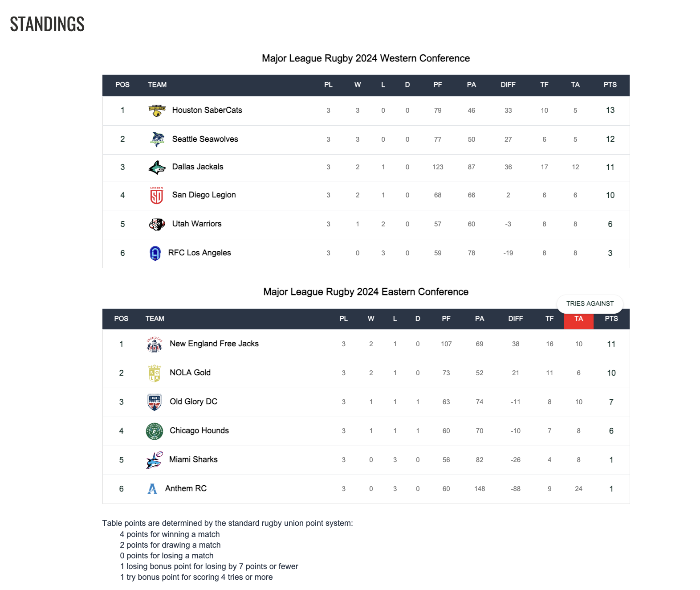The height and width of the screenshot is (590, 700).
Task: Open the Seattle Seawolves team name link
Action: [205, 139]
